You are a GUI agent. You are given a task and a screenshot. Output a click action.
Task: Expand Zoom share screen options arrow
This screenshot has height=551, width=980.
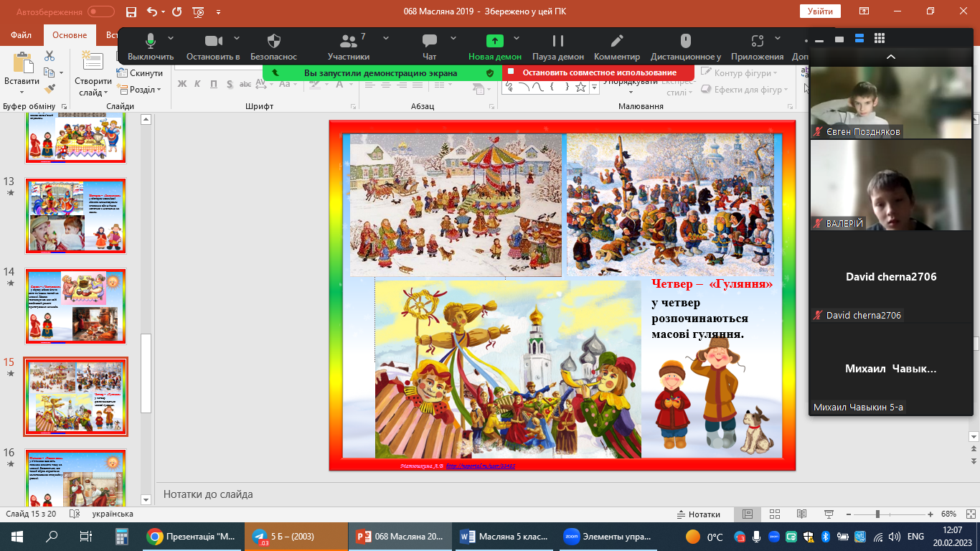pyautogui.click(x=518, y=37)
